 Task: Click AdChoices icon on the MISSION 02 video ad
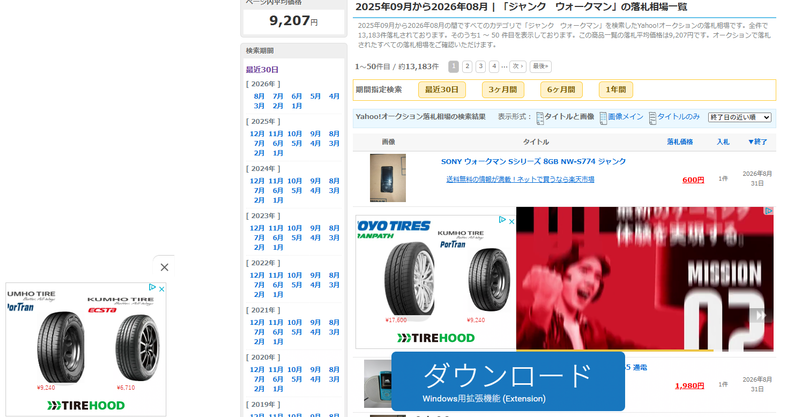(x=769, y=211)
